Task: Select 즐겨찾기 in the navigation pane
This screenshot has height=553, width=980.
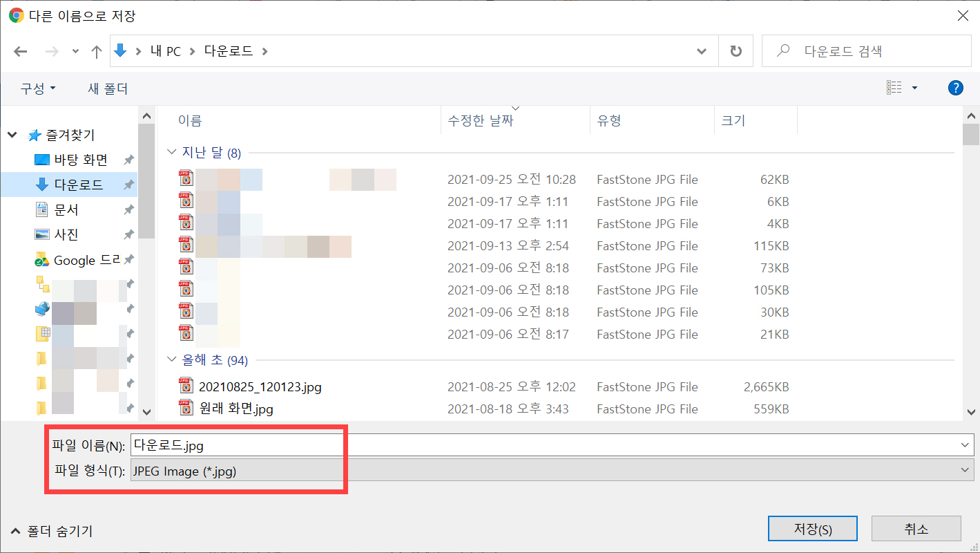Action: tap(70, 135)
